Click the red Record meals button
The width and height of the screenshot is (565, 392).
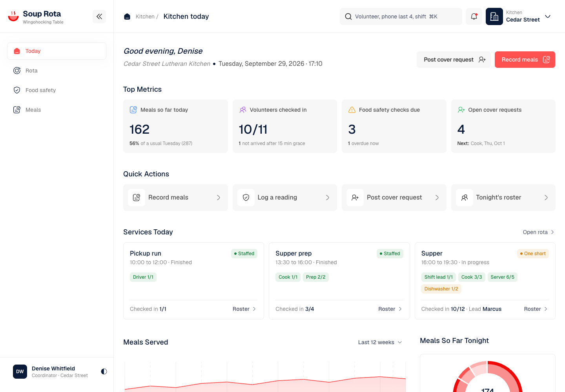pyautogui.click(x=525, y=60)
